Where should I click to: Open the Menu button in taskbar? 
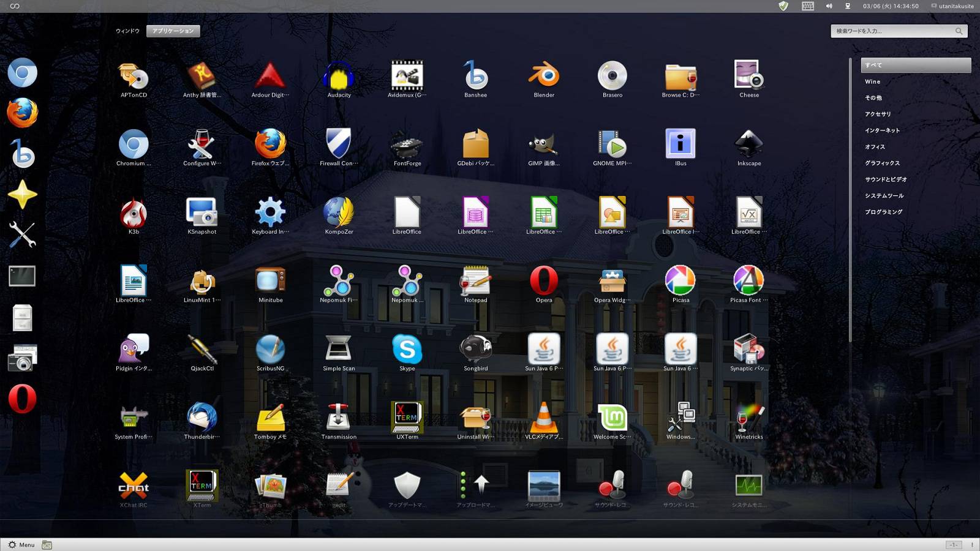(x=21, y=545)
